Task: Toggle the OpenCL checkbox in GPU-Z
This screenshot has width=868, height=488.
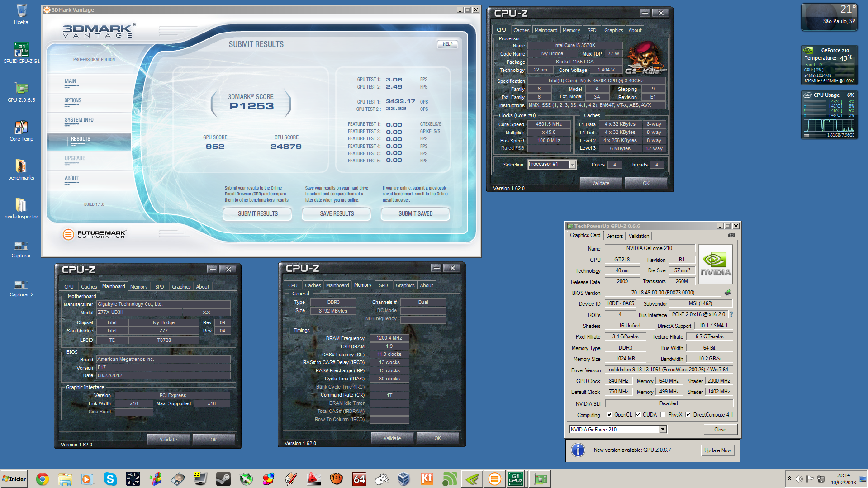Action: point(609,415)
